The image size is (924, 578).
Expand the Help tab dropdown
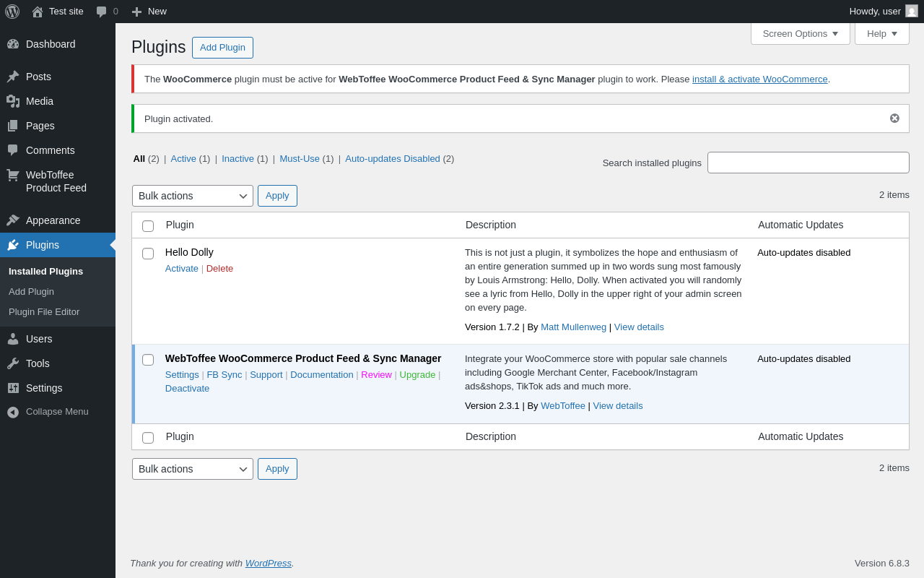[881, 33]
